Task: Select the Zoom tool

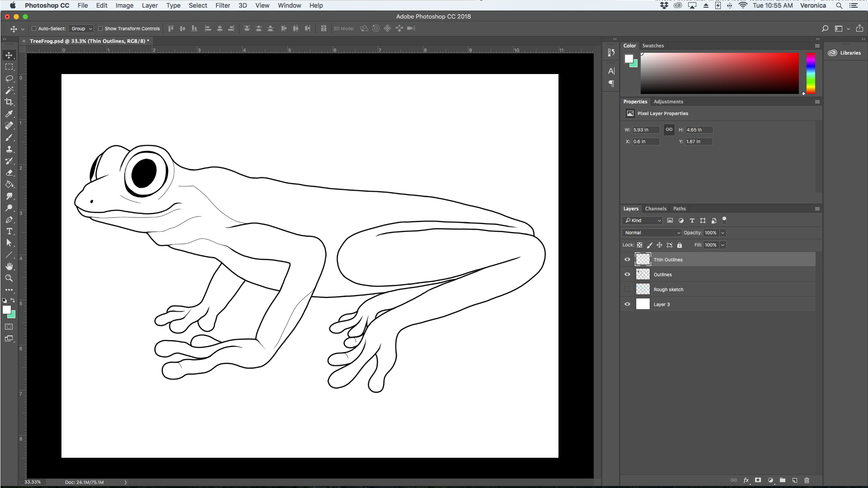Action: coord(9,278)
